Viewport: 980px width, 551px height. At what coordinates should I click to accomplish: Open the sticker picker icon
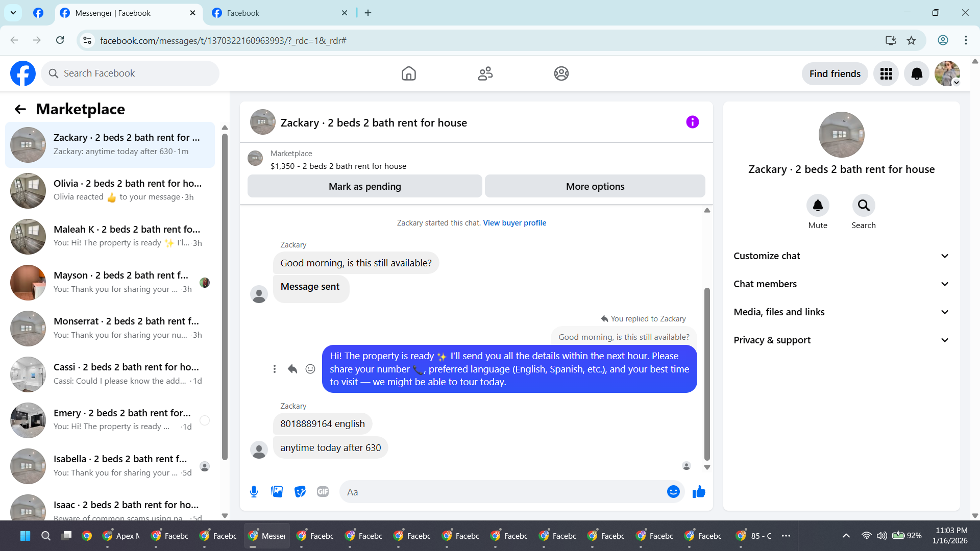pyautogui.click(x=300, y=492)
